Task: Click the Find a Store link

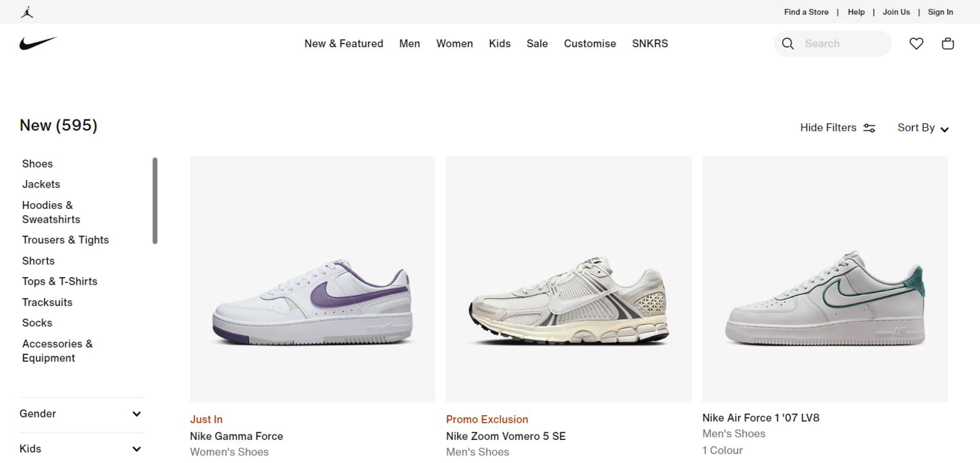Action: (x=806, y=12)
